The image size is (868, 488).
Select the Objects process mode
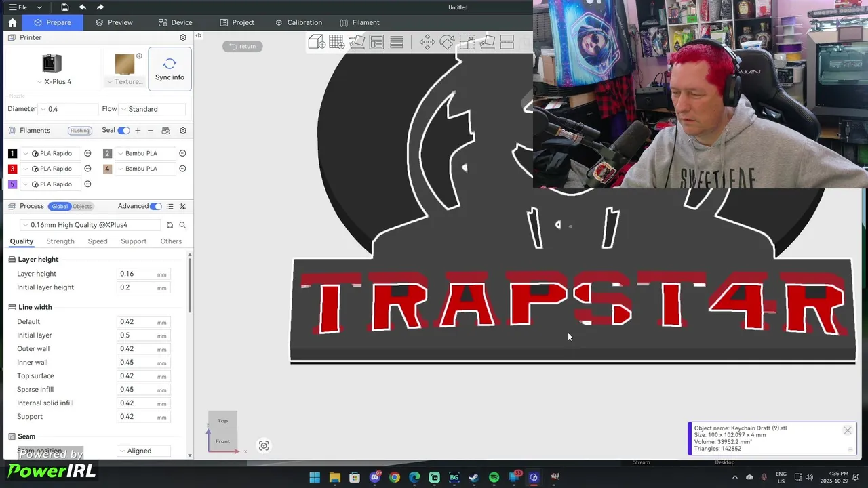pyautogui.click(x=82, y=206)
